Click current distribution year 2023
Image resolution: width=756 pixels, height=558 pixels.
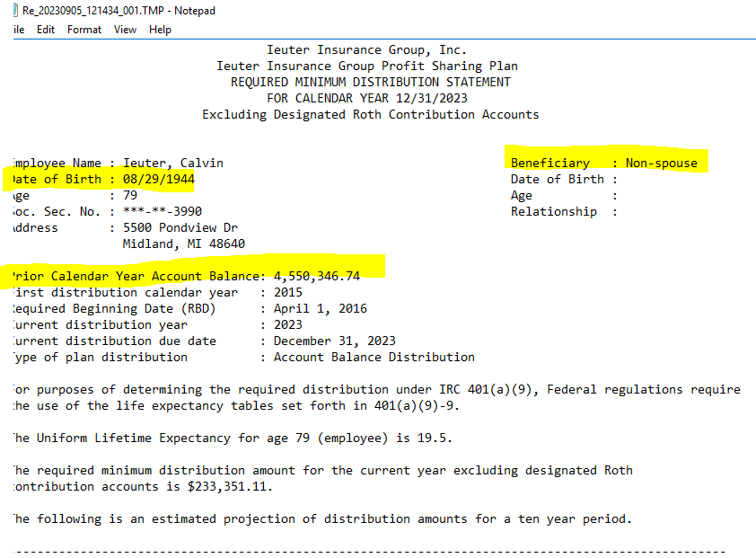(288, 324)
